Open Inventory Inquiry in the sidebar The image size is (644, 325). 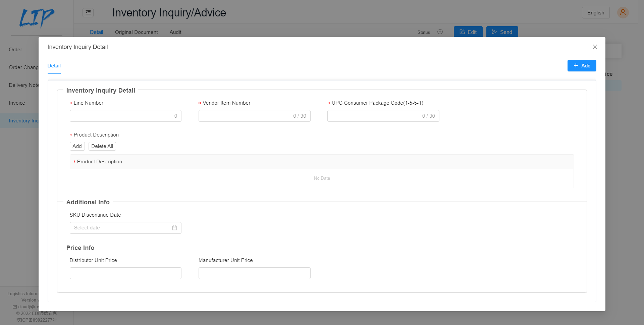pyautogui.click(x=19, y=121)
